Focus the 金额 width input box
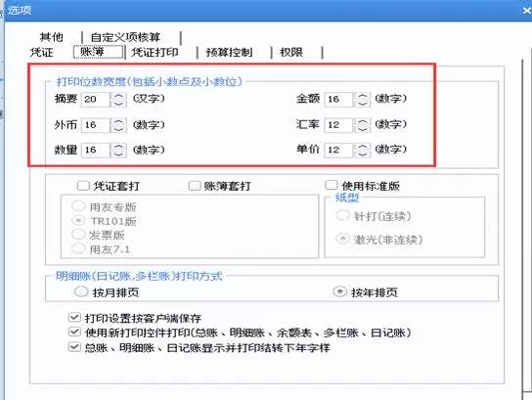The width and height of the screenshot is (532, 400). [x=338, y=99]
